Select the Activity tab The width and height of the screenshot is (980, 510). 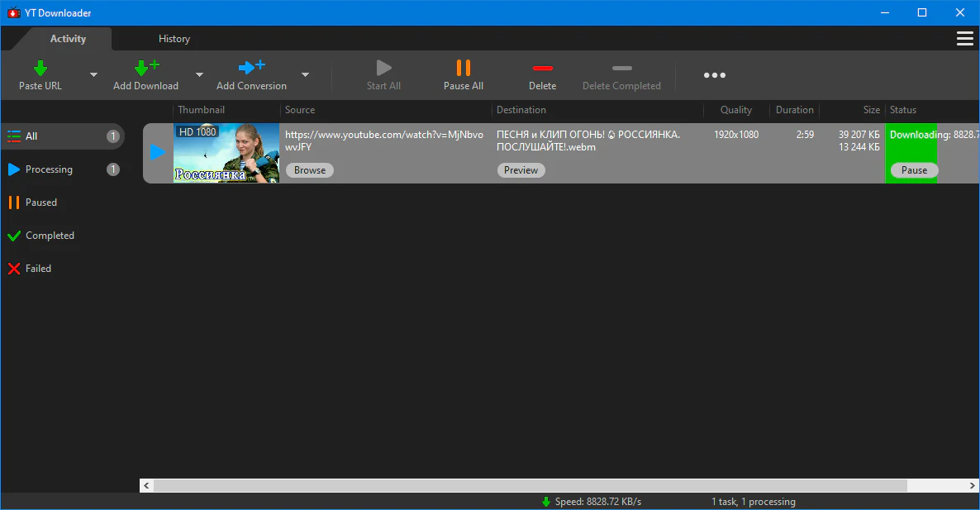[68, 39]
